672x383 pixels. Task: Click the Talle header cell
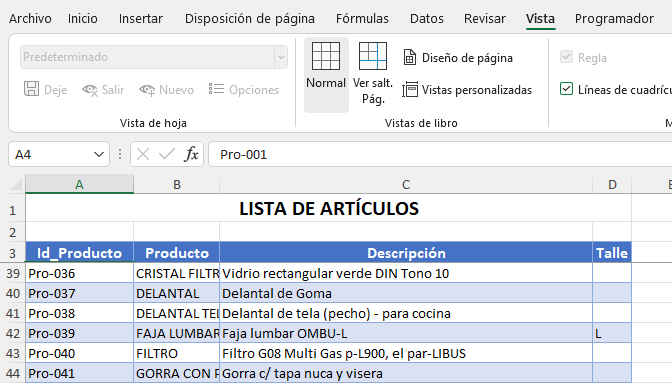(x=612, y=253)
